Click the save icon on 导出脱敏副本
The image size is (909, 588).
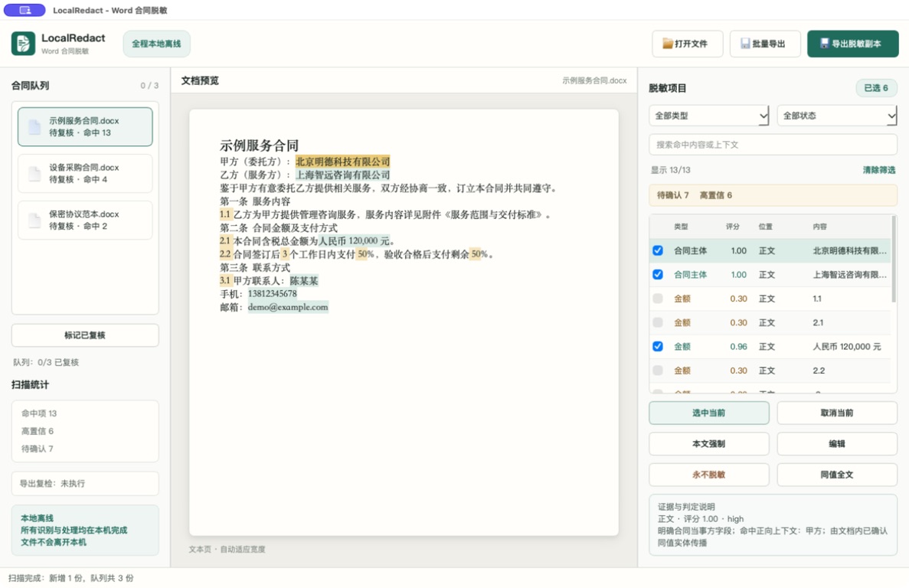click(x=824, y=44)
